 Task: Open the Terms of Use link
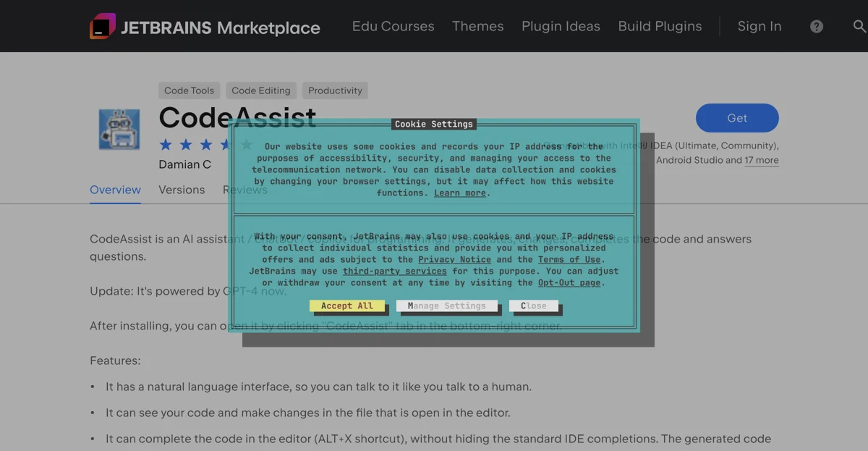point(569,259)
